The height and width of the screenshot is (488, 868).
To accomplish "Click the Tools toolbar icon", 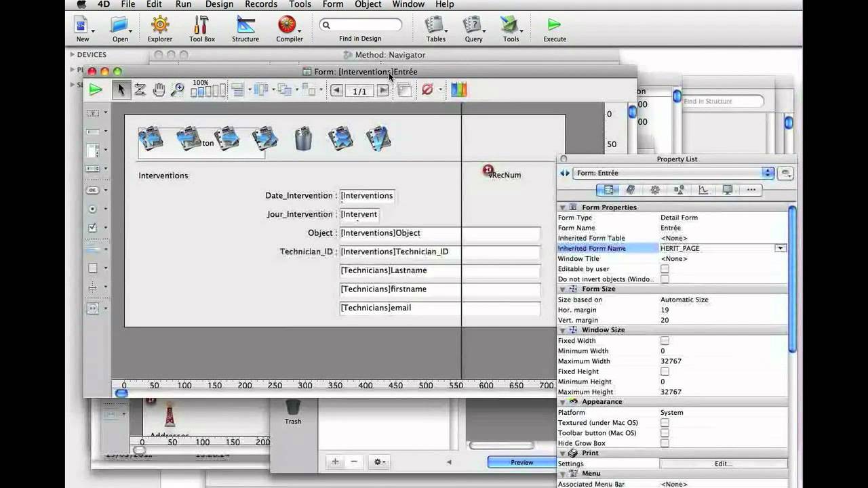I will click(x=509, y=26).
